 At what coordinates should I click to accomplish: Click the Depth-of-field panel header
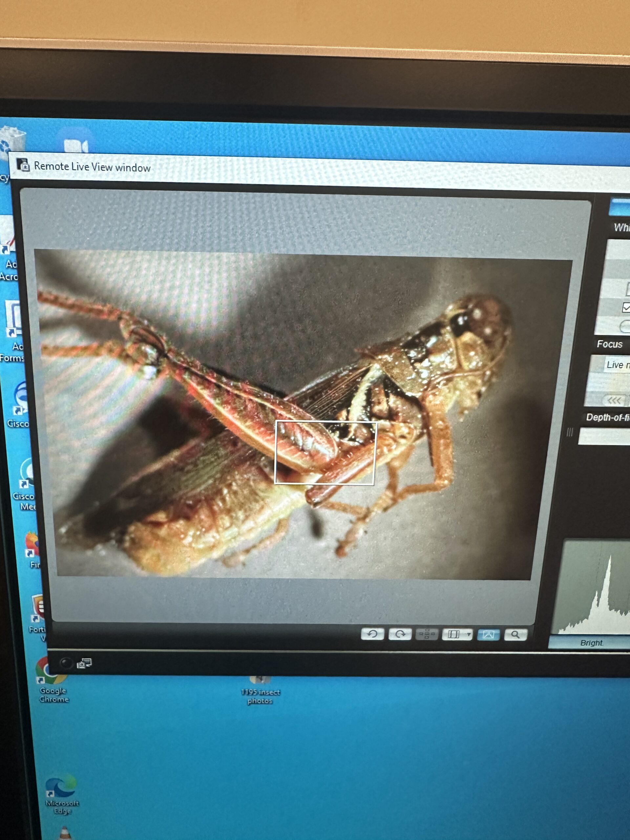pyautogui.click(x=608, y=417)
